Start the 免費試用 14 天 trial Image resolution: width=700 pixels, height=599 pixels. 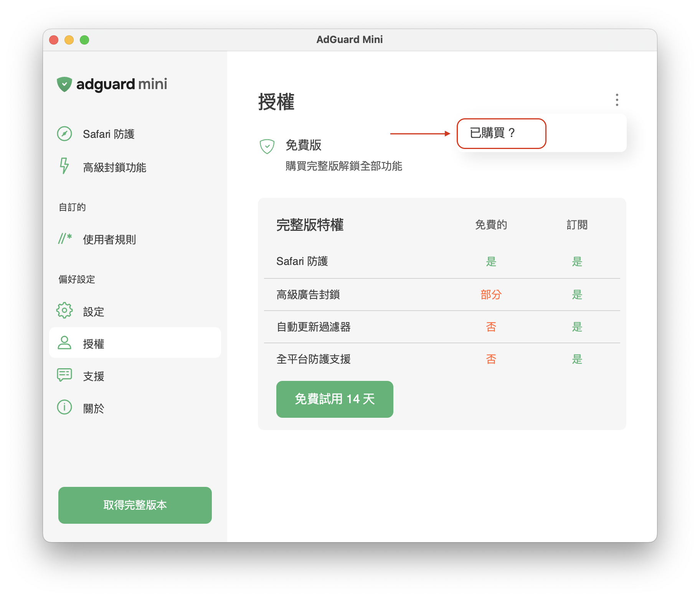coord(335,399)
